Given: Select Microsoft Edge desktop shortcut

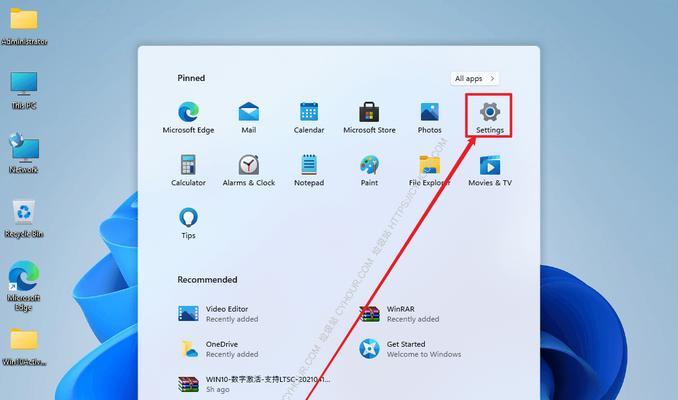Looking at the screenshot, I should pyautogui.click(x=24, y=286).
